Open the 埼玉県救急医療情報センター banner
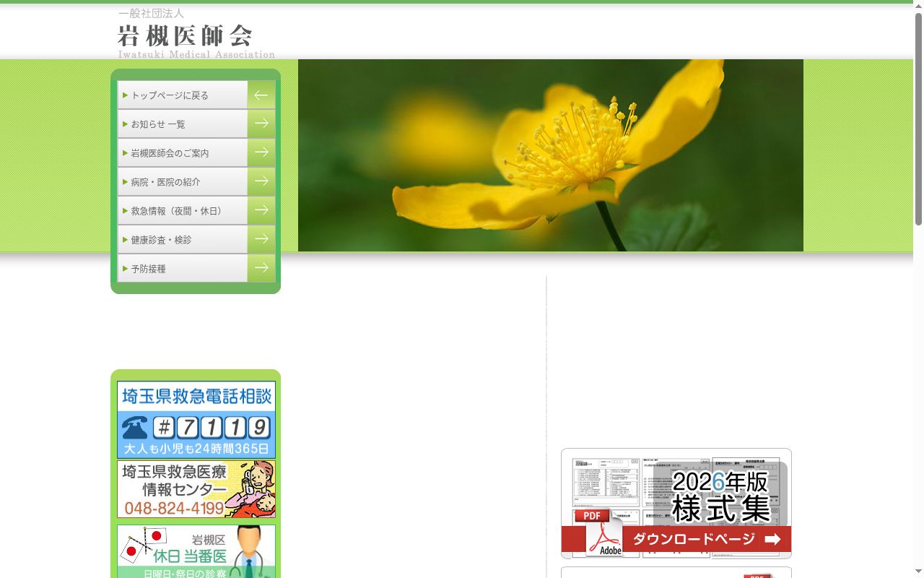 (196, 489)
